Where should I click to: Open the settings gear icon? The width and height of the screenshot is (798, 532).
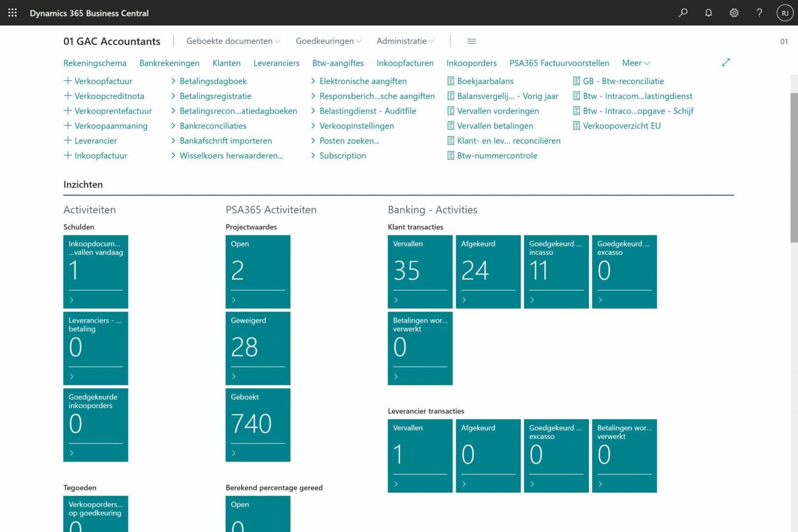click(734, 13)
